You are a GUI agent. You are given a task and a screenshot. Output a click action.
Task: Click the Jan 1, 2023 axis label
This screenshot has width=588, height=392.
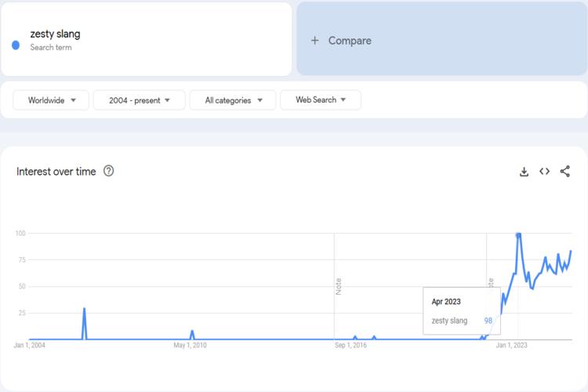point(511,345)
